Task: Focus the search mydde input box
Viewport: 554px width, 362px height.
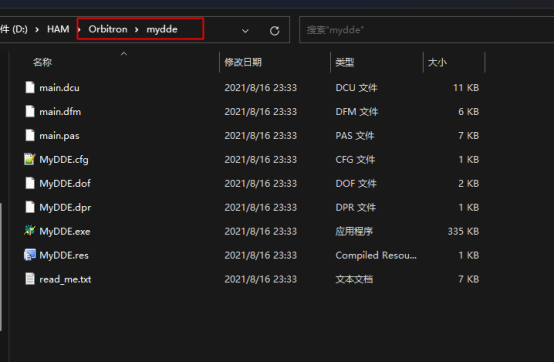Action: pyautogui.click(x=426, y=30)
